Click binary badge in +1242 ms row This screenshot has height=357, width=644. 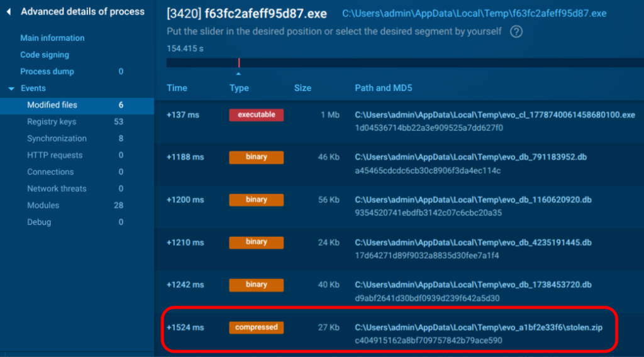pyautogui.click(x=257, y=285)
